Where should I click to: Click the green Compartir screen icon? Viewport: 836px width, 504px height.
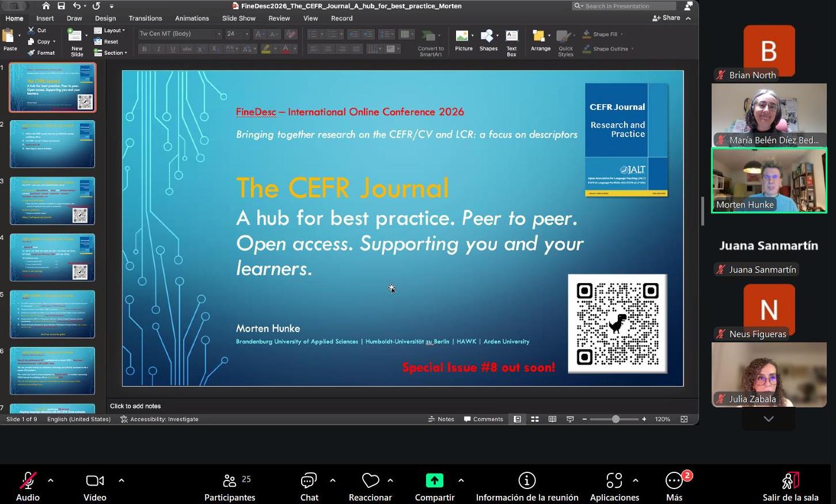[434, 480]
